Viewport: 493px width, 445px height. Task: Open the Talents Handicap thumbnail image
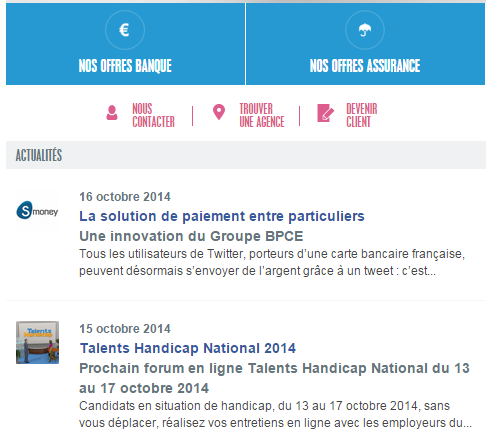pyautogui.click(x=37, y=342)
